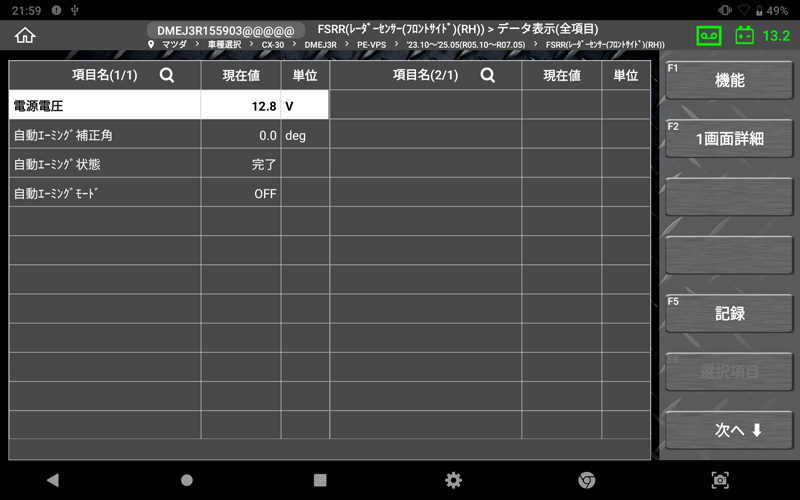This screenshot has width=800, height=500.
Task: Click search magnifier next to 項目名(1/1)
Action: coord(167,75)
